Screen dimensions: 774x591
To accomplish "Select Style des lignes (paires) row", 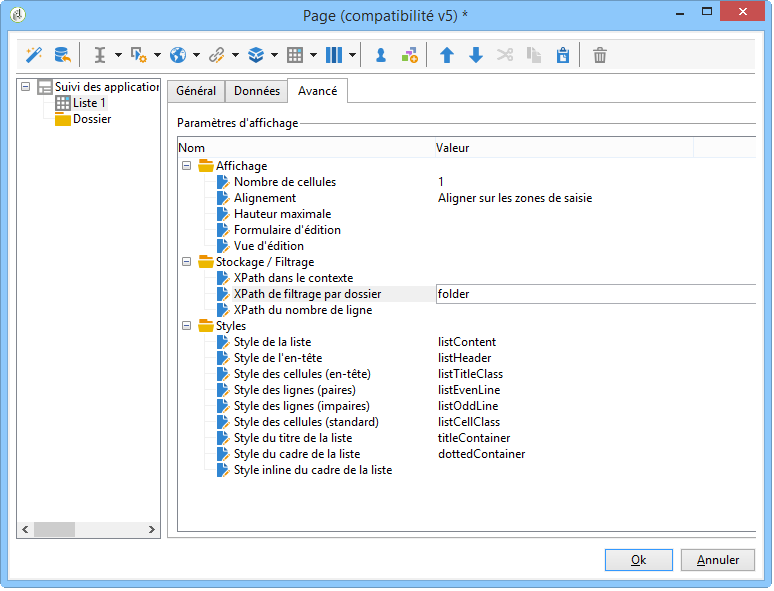I will pyautogui.click(x=295, y=390).
